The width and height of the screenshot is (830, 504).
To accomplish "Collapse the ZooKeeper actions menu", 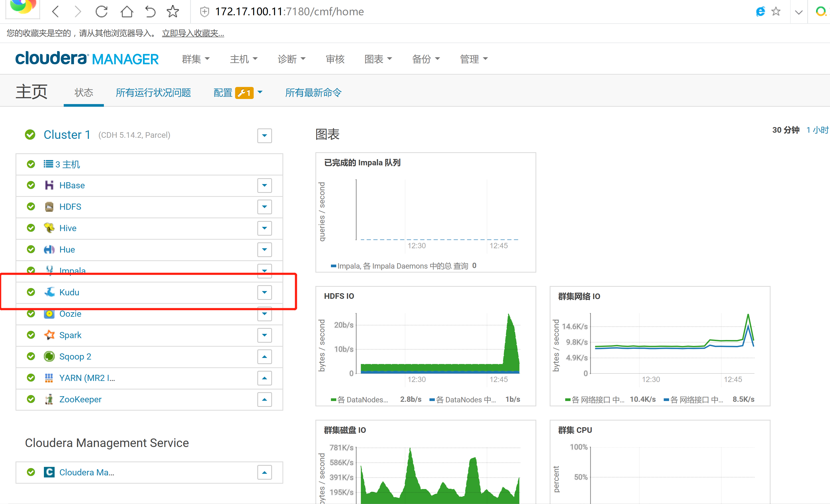I will tap(265, 399).
